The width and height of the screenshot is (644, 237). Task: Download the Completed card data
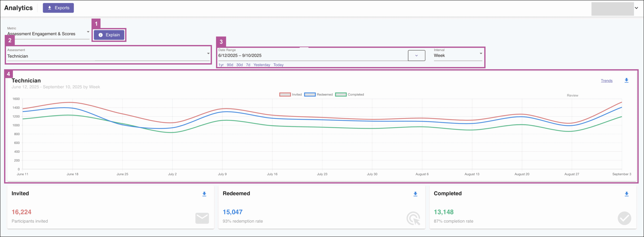[x=626, y=194]
